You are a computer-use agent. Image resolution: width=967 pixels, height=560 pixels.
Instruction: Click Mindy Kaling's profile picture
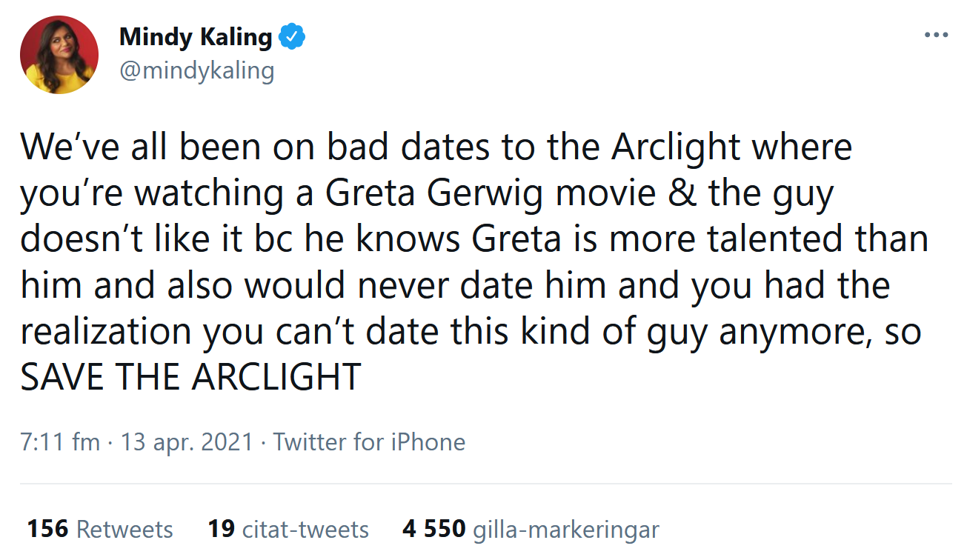(x=59, y=54)
